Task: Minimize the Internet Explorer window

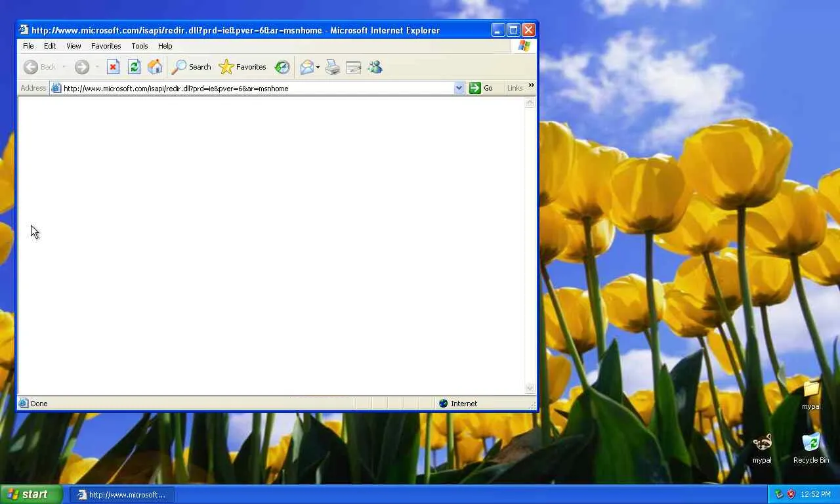Action: pos(498,30)
